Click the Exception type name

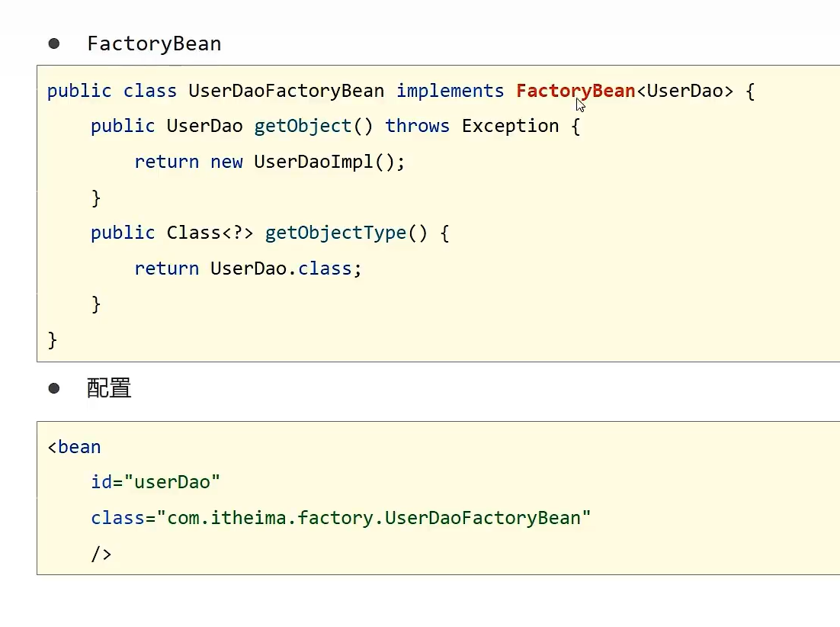pos(510,126)
